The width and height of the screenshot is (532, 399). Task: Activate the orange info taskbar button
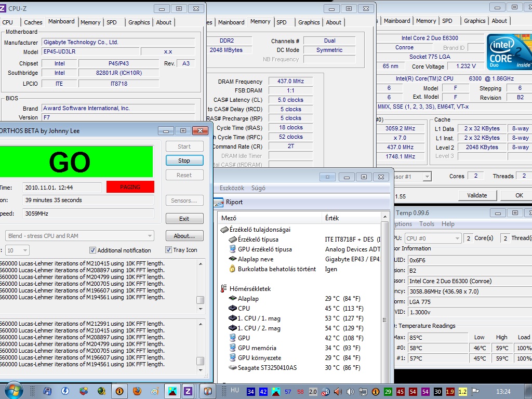pyautogui.click(x=119, y=391)
